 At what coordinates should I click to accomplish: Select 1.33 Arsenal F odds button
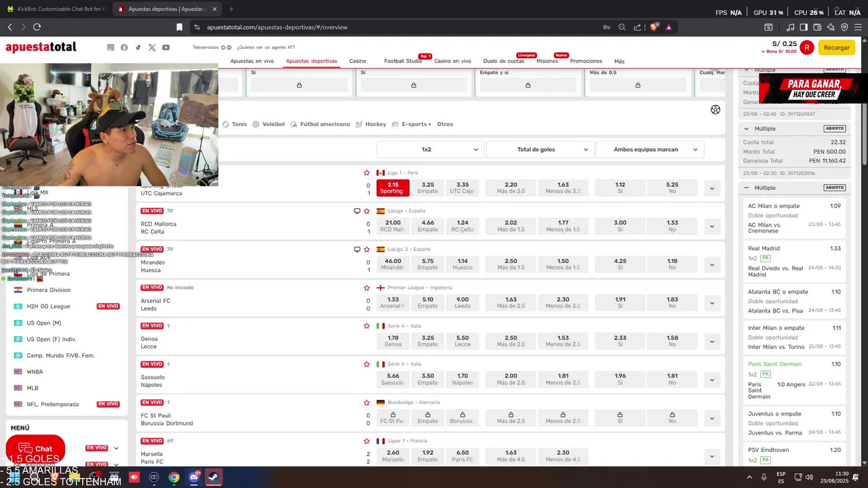pyautogui.click(x=393, y=302)
